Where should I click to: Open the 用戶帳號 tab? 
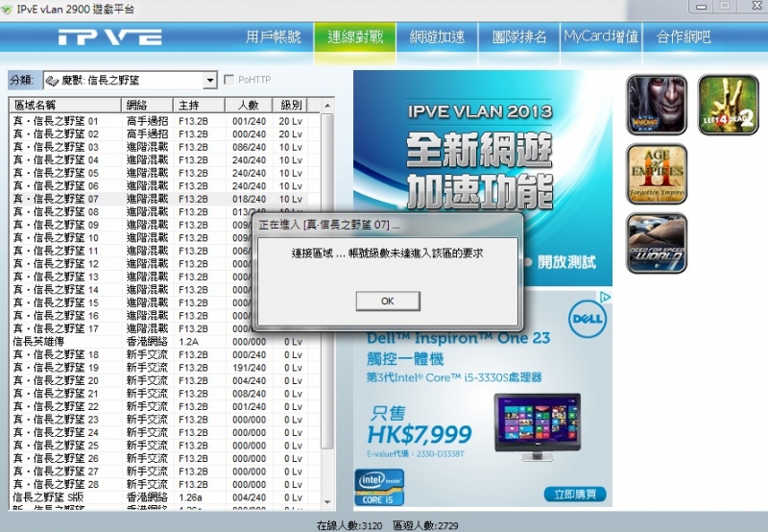pyautogui.click(x=274, y=36)
